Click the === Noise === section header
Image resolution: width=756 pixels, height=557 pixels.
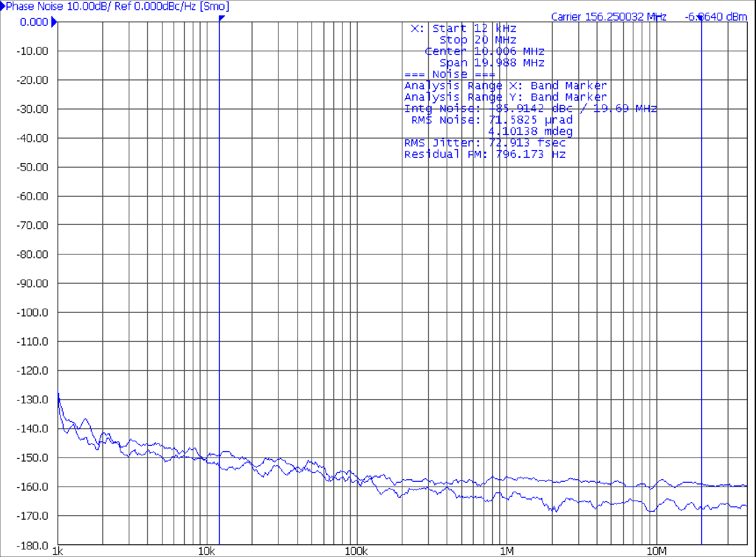[450, 74]
